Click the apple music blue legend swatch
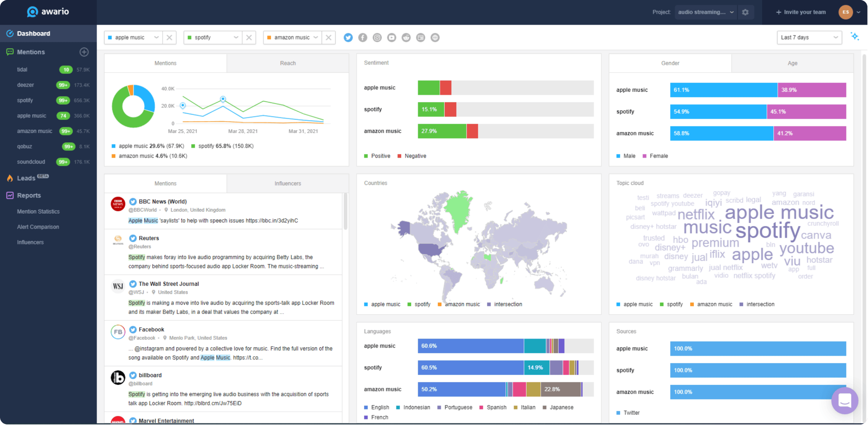The width and height of the screenshot is (868, 425). point(113,146)
